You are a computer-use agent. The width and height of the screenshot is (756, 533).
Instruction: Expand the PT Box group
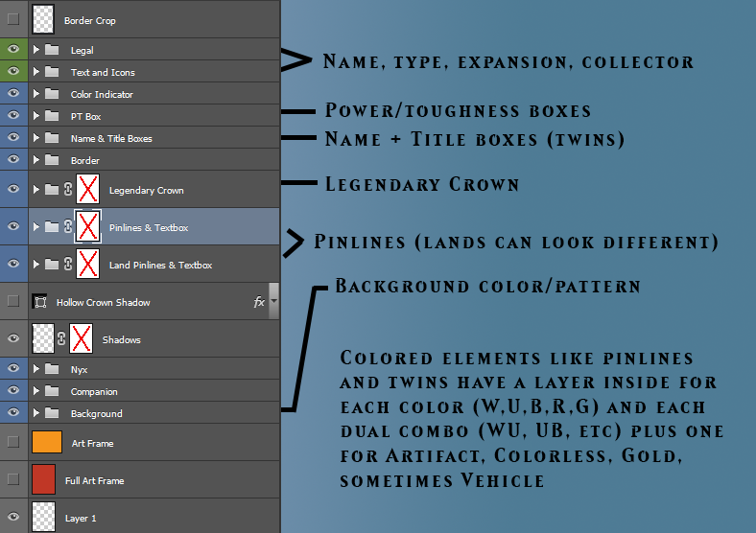[36, 116]
